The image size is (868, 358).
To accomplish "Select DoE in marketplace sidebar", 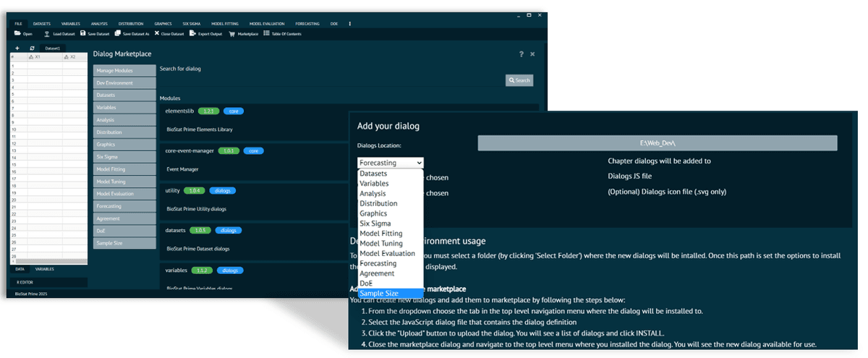I will [x=124, y=231].
